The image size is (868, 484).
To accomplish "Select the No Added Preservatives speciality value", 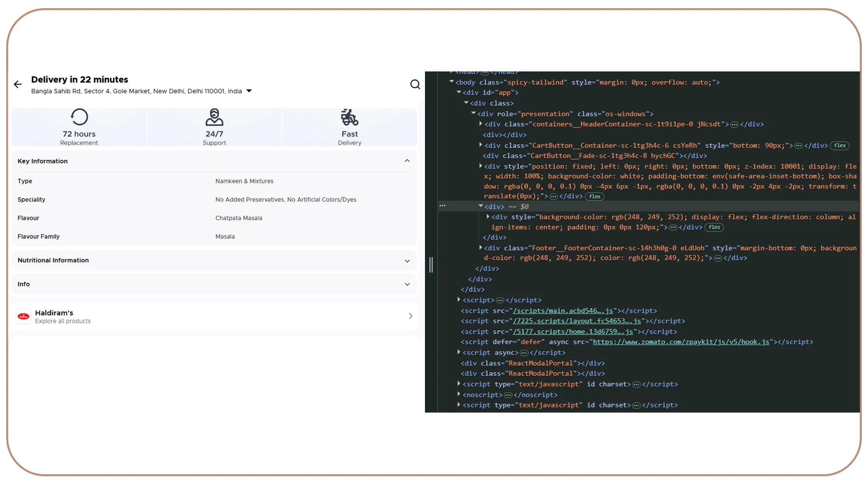I will click(x=286, y=199).
